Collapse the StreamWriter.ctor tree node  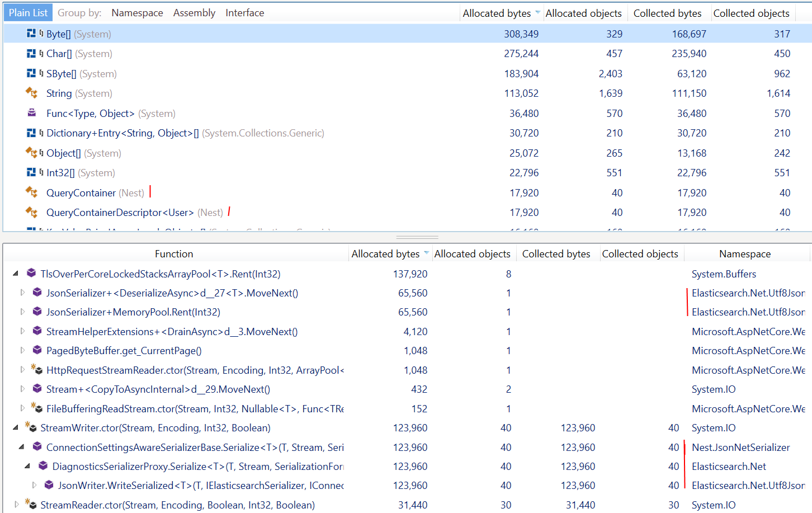(x=15, y=427)
